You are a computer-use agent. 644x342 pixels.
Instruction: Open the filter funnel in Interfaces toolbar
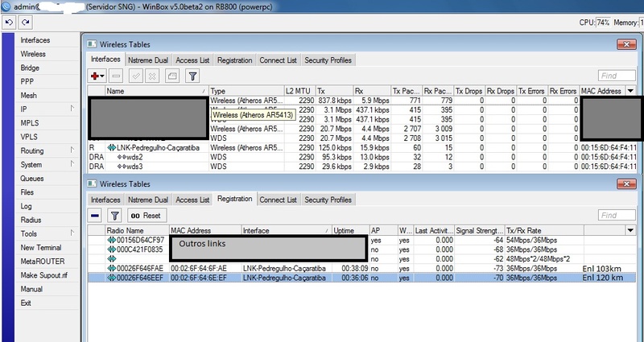[192, 76]
